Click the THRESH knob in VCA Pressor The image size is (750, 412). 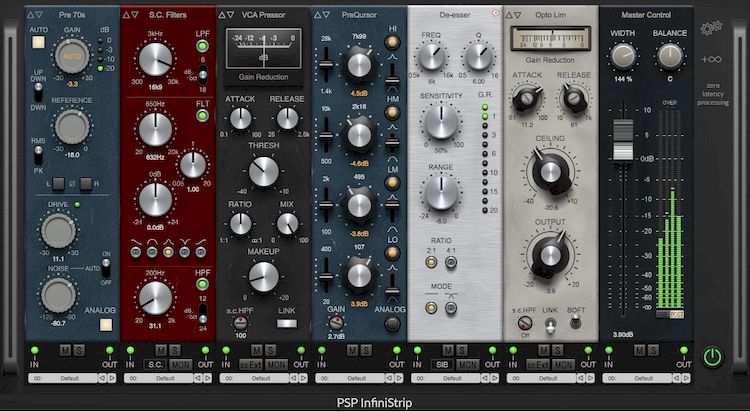coord(263,171)
